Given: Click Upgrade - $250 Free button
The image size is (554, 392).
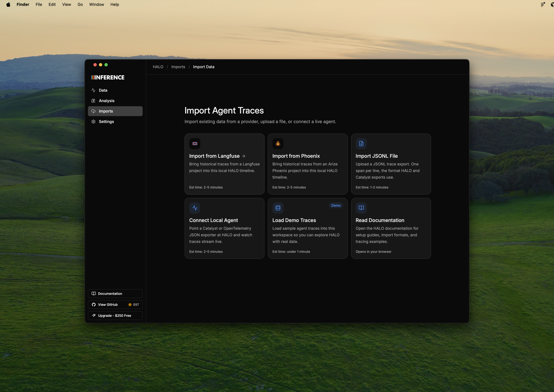Looking at the screenshot, I should (115, 316).
